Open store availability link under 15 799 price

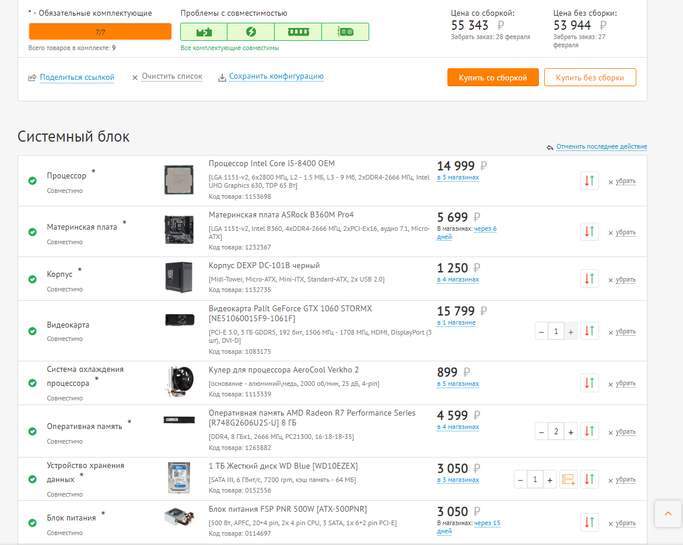coord(456,322)
